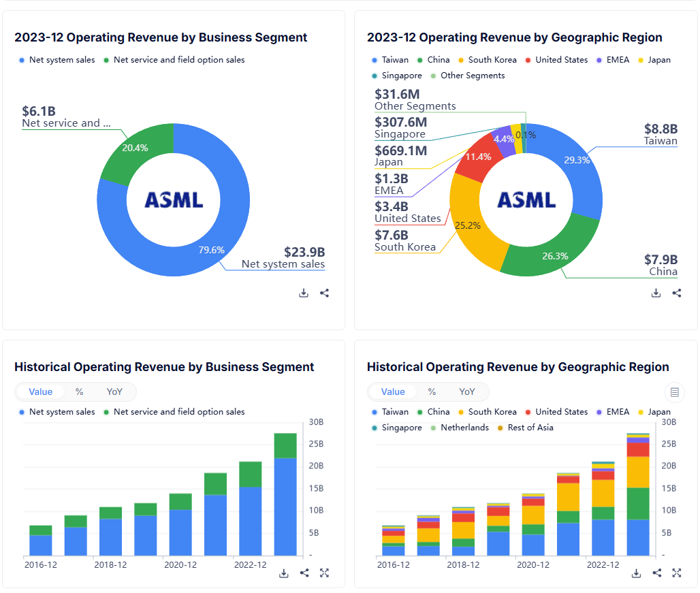Click the $1.3B EMEA label
This screenshot has width=700, height=593.
[392, 185]
